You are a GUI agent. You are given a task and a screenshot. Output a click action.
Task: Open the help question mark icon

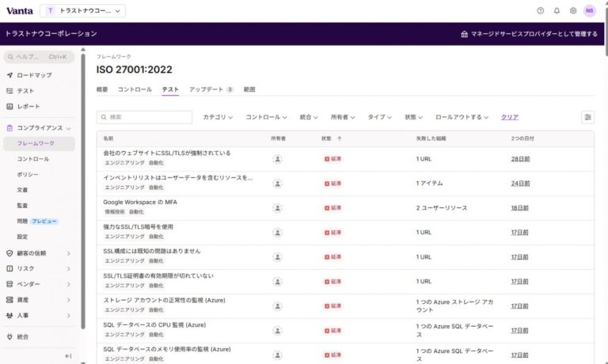tap(540, 11)
